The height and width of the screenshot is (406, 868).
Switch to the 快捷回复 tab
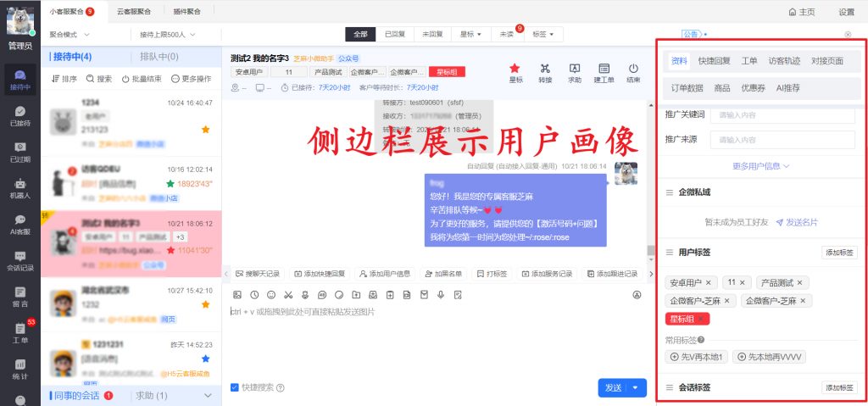pyautogui.click(x=714, y=61)
